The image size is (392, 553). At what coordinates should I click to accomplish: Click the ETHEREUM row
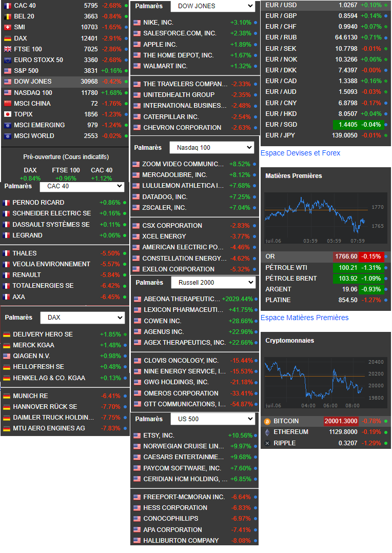click(326, 432)
